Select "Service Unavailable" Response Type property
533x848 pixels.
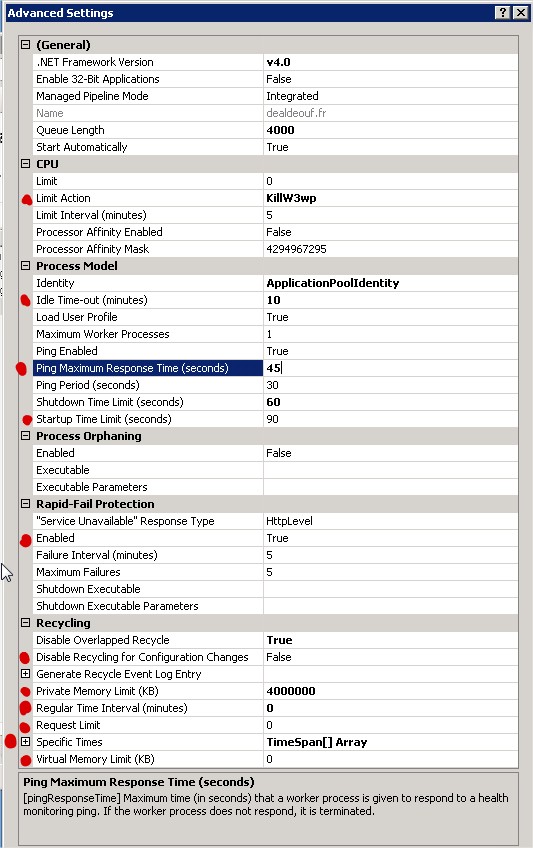[x=148, y=521]
